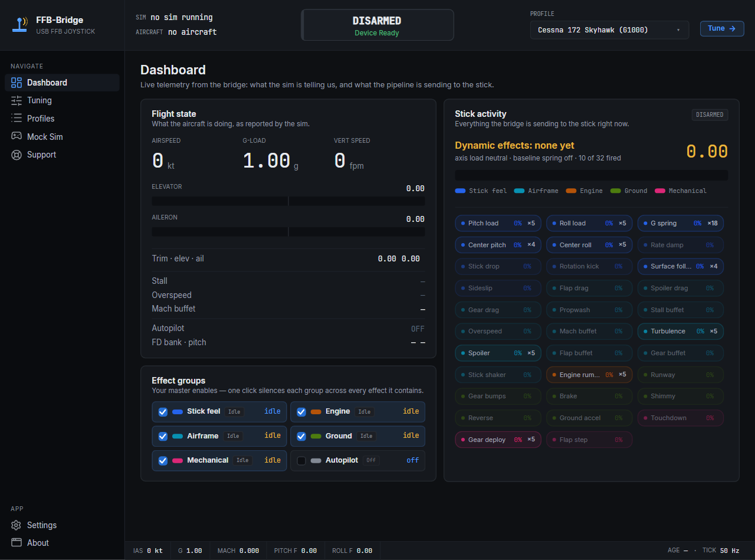Viewport: 755px width, 560px height.
Task: Click the Dashboard grid icon in sidebar
Action: tap(17, 83)
